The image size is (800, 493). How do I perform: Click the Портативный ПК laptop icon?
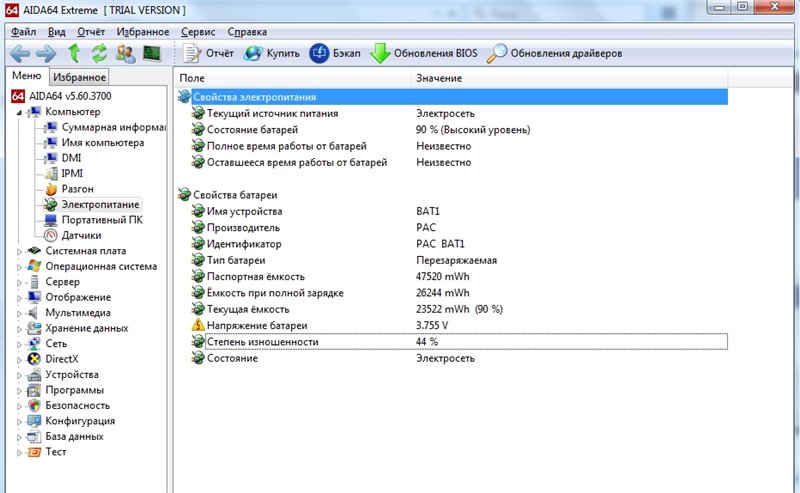point(51,220)
